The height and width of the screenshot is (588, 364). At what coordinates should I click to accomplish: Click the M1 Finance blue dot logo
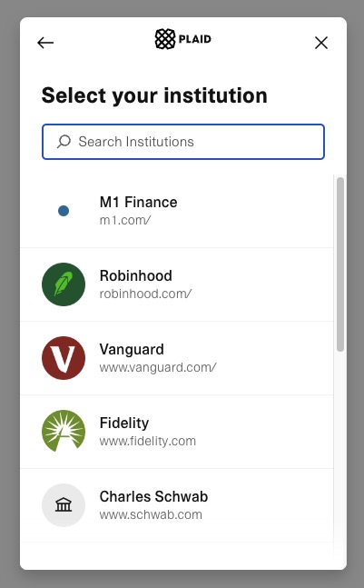coord(64,211)
